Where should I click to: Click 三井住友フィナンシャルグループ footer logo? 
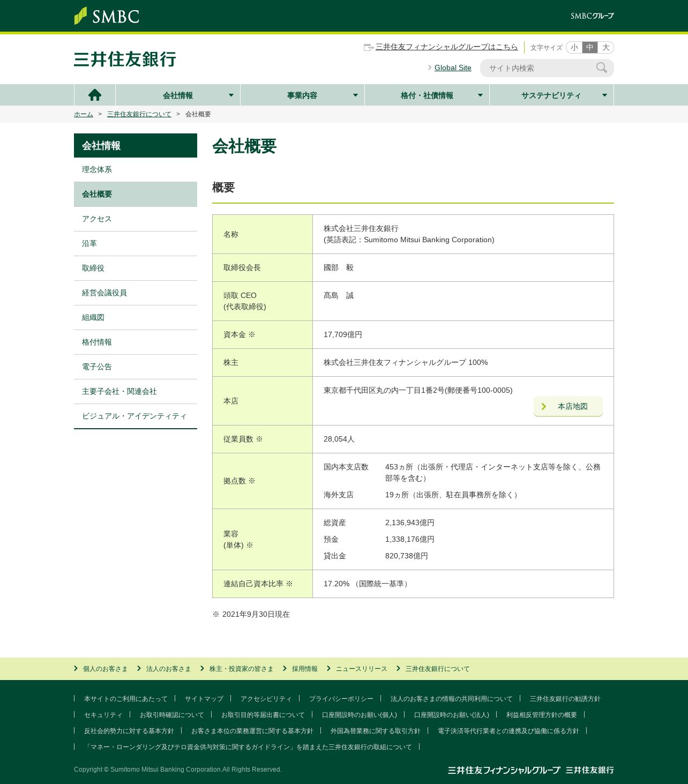pyautogui.click(x=504, y=770)
